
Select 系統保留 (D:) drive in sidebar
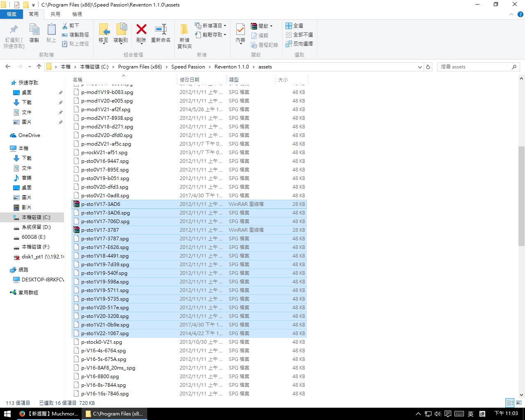pyautogui.click(x=36, y=227)
